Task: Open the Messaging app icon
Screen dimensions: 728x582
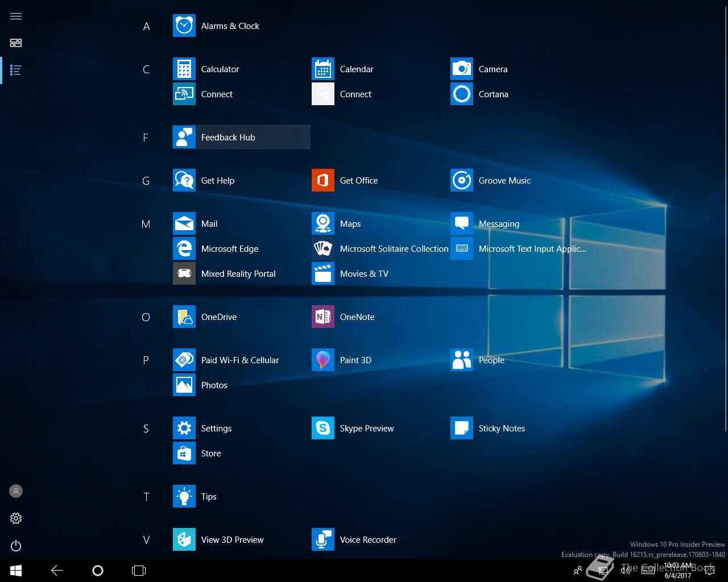Action: tap(462, 224)
